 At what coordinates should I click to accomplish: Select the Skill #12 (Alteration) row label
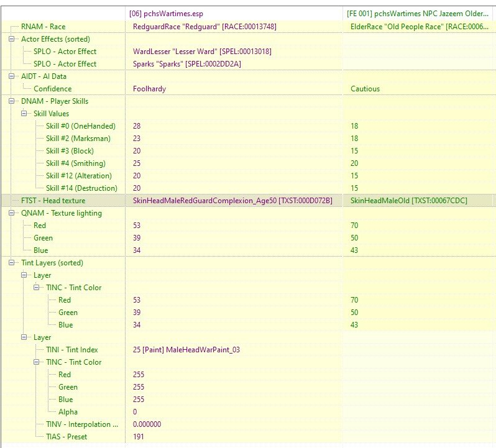(79, 176)
